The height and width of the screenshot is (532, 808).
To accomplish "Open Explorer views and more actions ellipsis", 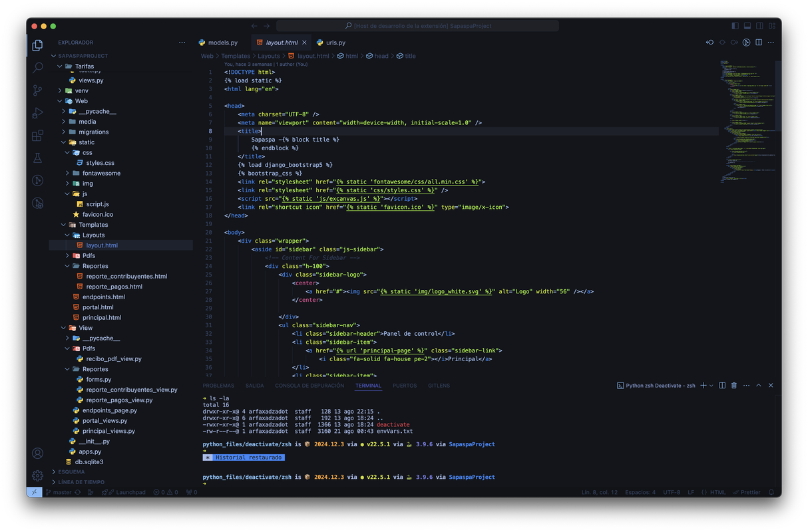I will 182,43.
